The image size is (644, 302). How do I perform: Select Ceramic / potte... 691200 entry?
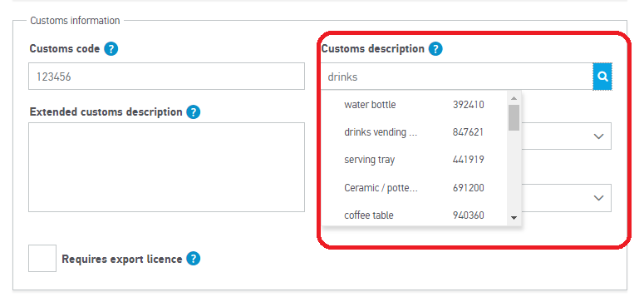point(415,188)
